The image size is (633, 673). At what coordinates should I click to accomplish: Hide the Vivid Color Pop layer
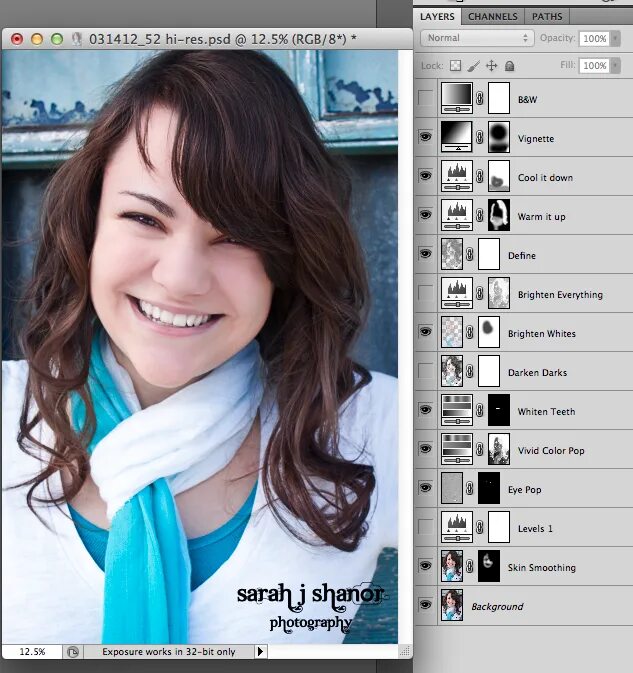tap(425, 449)
